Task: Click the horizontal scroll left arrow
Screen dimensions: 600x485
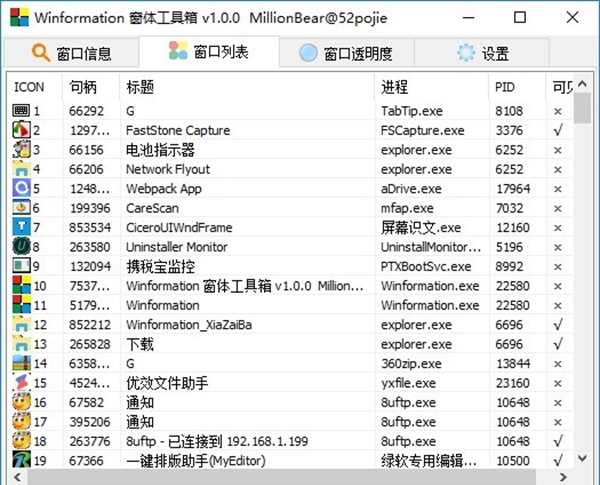Action: tap(17, 477)
